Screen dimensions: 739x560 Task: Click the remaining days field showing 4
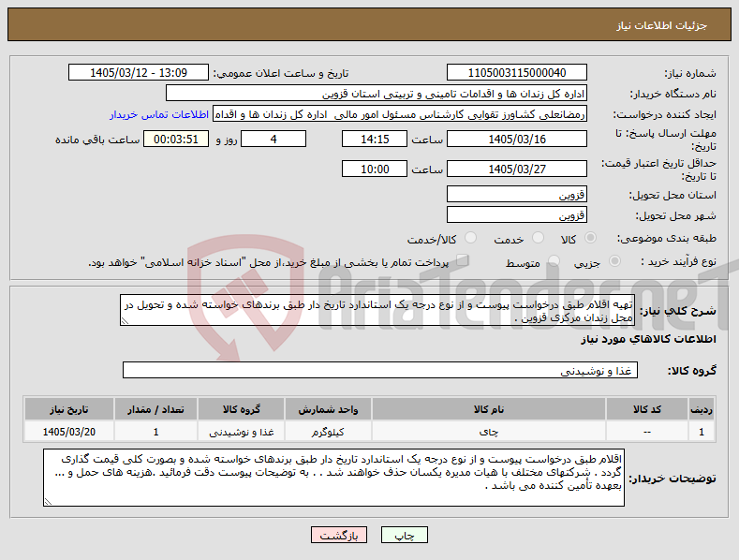click(x=273, y=139)
